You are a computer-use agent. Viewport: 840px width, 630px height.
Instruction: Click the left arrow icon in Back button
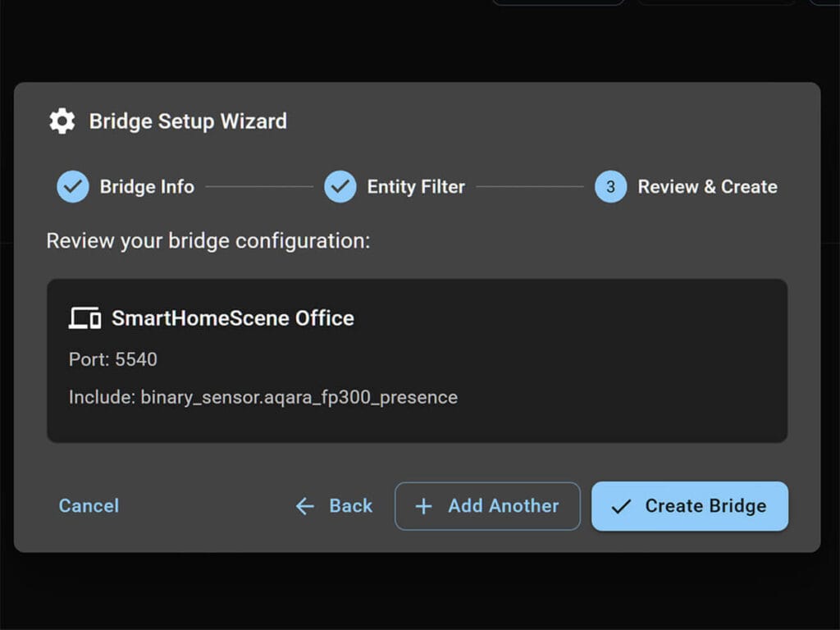pyautogui.click(x=305, y=506)
